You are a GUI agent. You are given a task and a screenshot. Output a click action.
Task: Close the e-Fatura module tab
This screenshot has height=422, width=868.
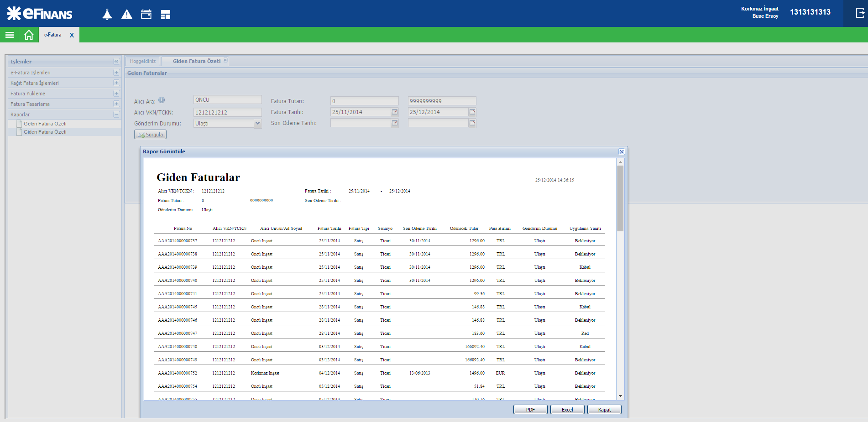[x=72, y=35]
